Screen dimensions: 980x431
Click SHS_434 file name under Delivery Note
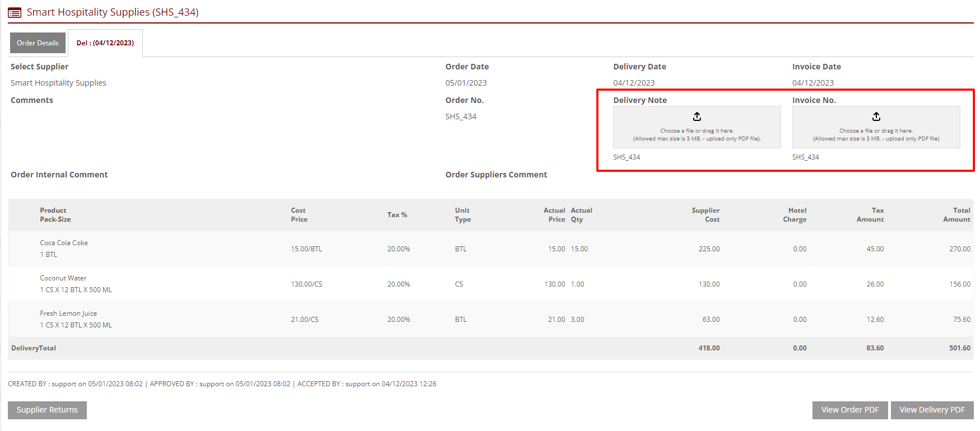point(626,157)
